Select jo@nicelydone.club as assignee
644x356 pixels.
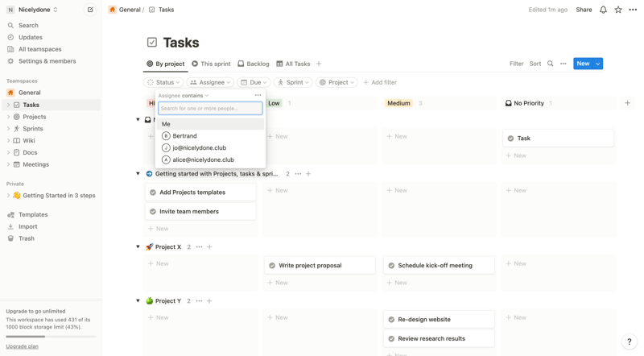tap(210, 148)
